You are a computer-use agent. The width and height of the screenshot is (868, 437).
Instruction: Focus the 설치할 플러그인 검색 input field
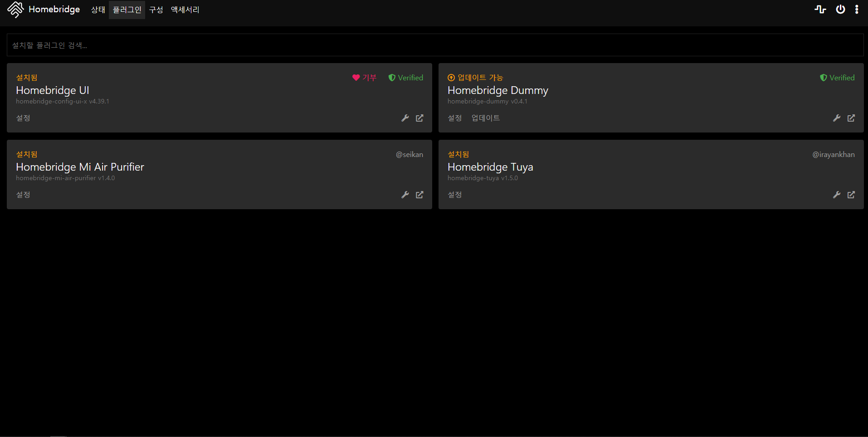click(435, 45)
